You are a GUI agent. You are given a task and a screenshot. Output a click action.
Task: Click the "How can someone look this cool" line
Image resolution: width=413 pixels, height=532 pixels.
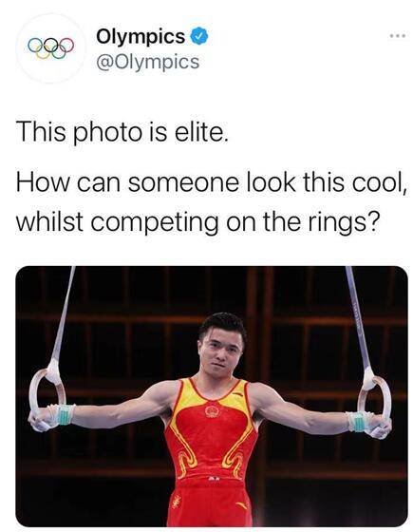(x=211, y=182)
